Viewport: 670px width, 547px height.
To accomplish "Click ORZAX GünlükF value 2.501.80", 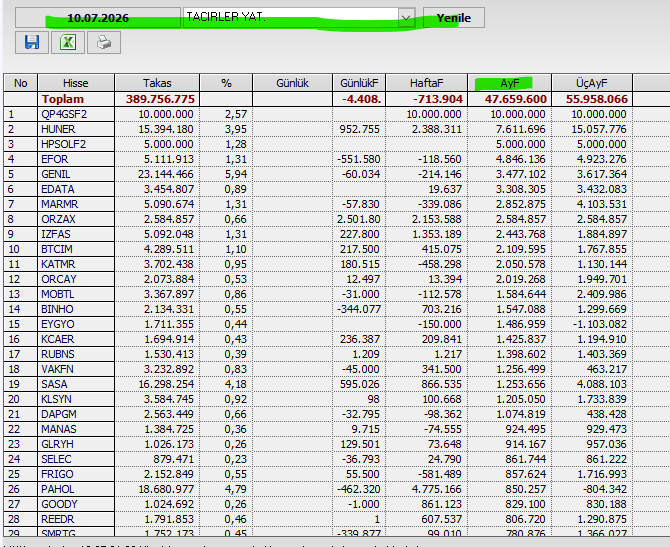I will 358,219.
